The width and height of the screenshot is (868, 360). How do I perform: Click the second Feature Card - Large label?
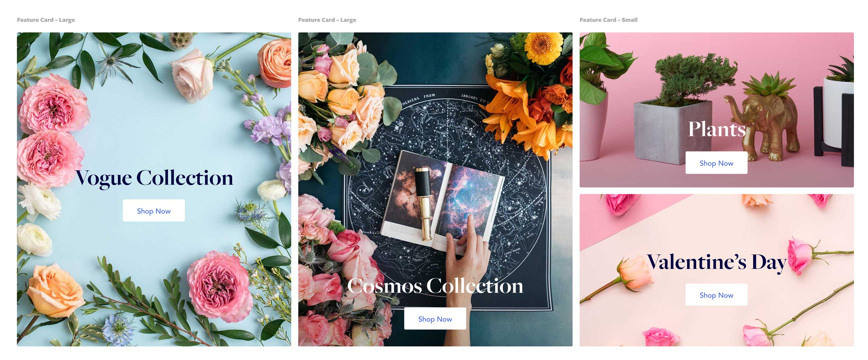327,20
